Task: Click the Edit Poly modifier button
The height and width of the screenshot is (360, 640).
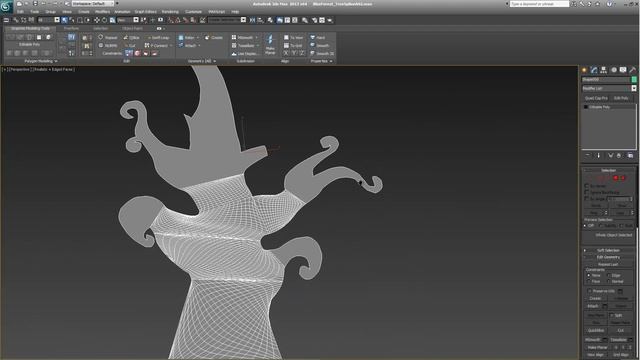Action: [621, 98]
